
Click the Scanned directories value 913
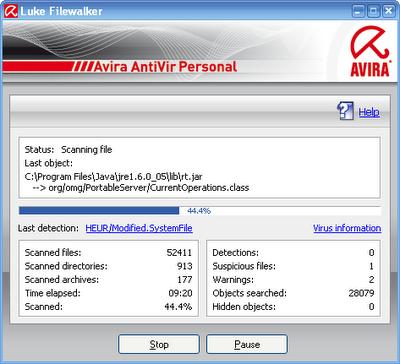point(185,266)
